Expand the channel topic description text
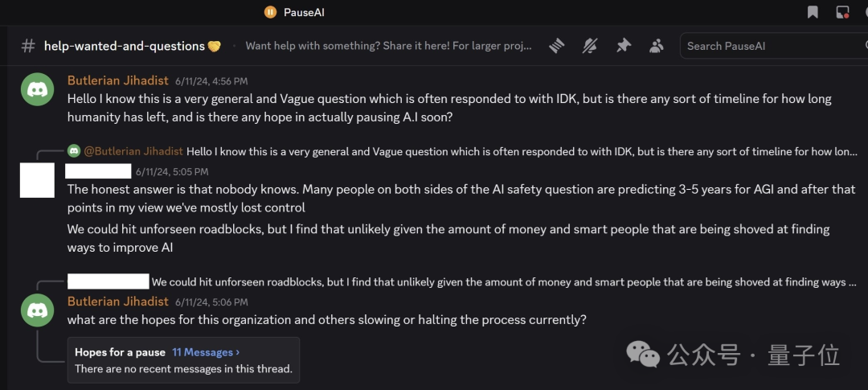This screenshot has width=868, height=390. (389, 46)
